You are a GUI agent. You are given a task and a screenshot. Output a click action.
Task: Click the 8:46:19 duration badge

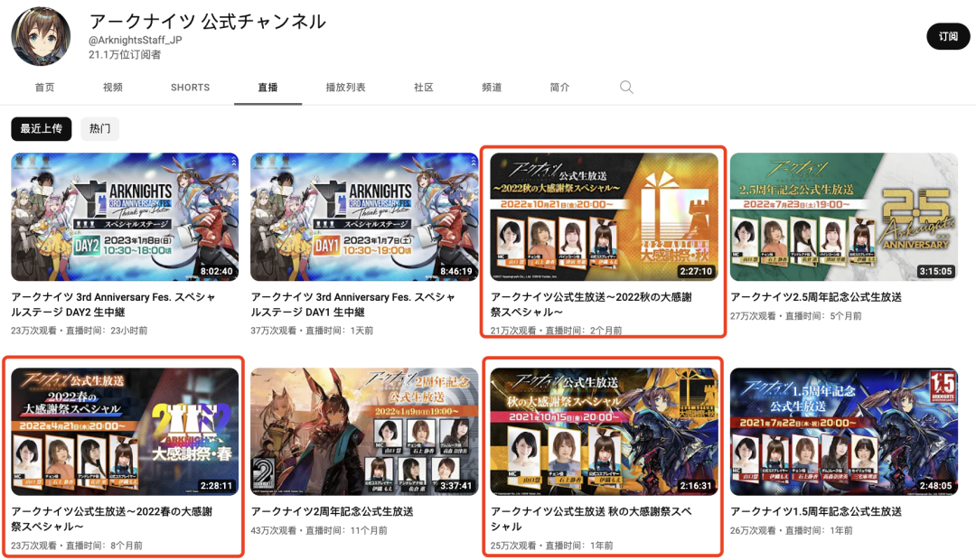(x=455, y=271)
